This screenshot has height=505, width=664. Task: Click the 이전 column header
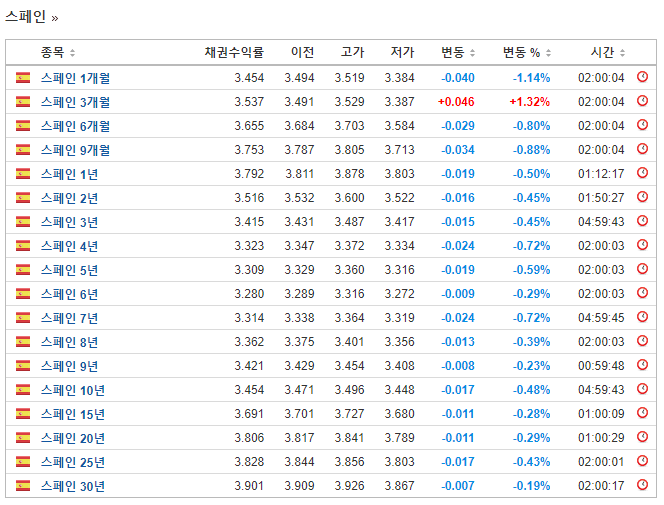click(302, 52)
